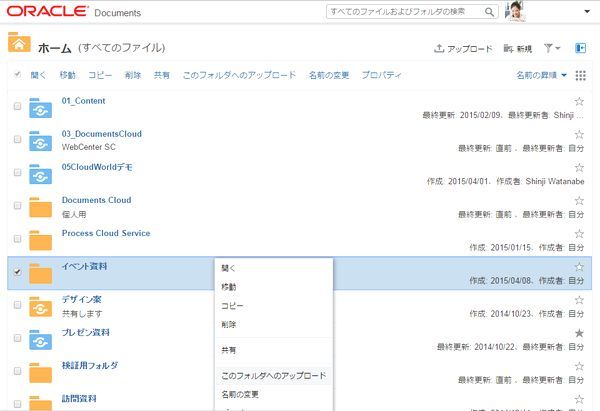The image size is (600, 411).
Task: Open the filter funnel dropdown
Action: [552, 48]
